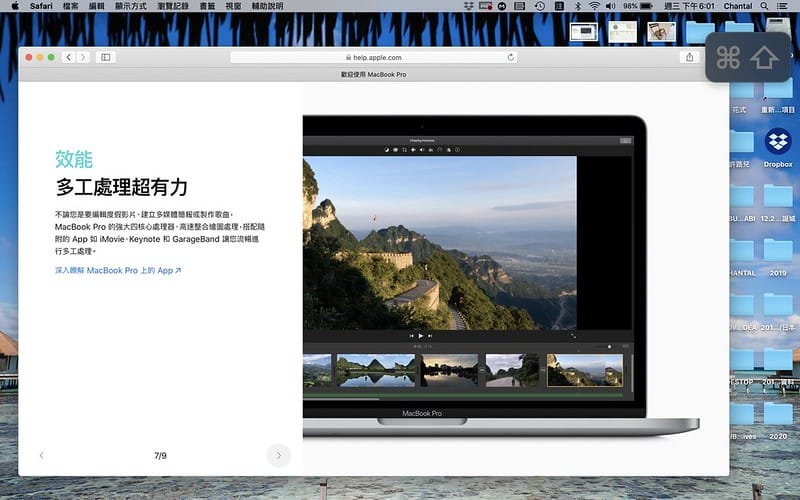Viewport: 800px width, 500px height.
Task: Select the 2019 desktop folder
Action: coord(778,257)
